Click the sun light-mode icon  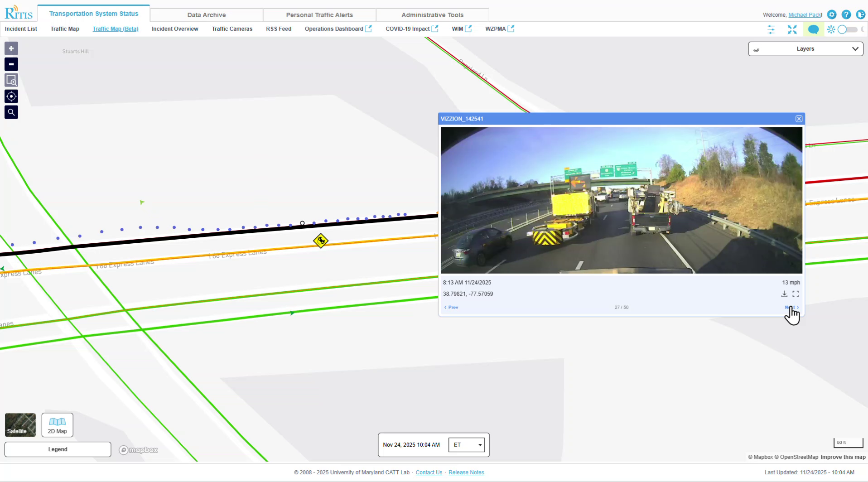[x=831, y=29]
